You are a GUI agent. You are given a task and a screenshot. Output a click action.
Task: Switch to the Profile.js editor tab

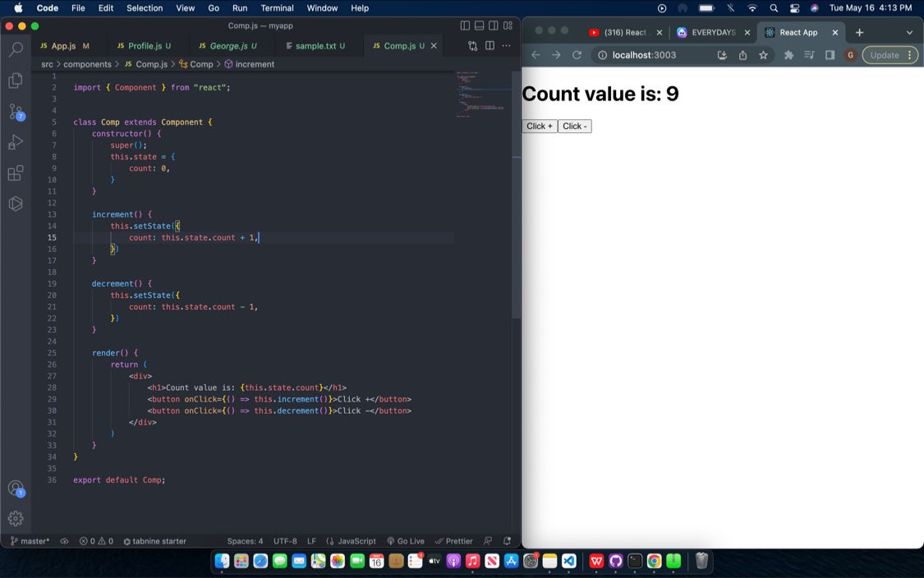tap(144, 46)
